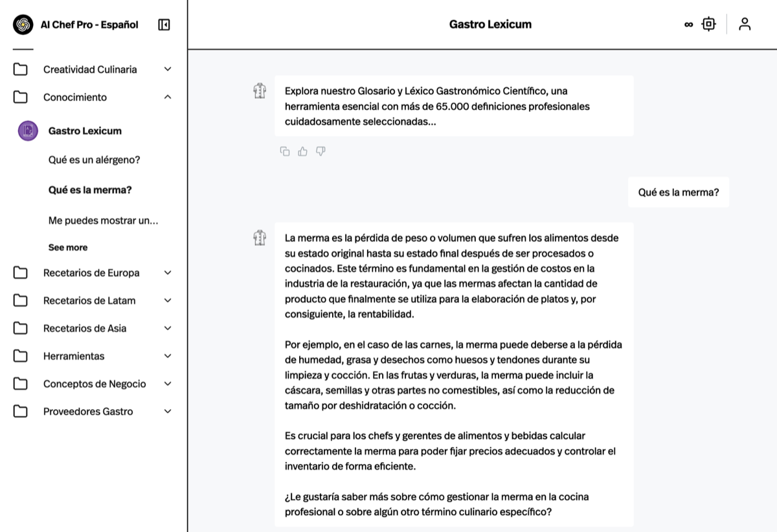Image resolution: width=777 pixels, height=532 pixels.
Task: Click the purple Gastro Lexicum icon
Action: point(28,131)
